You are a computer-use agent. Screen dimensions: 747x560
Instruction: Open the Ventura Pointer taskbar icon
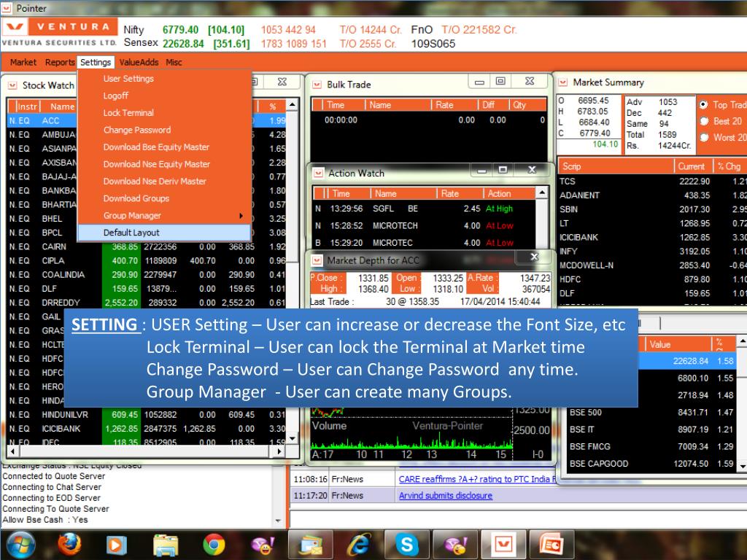click(503, 544)
